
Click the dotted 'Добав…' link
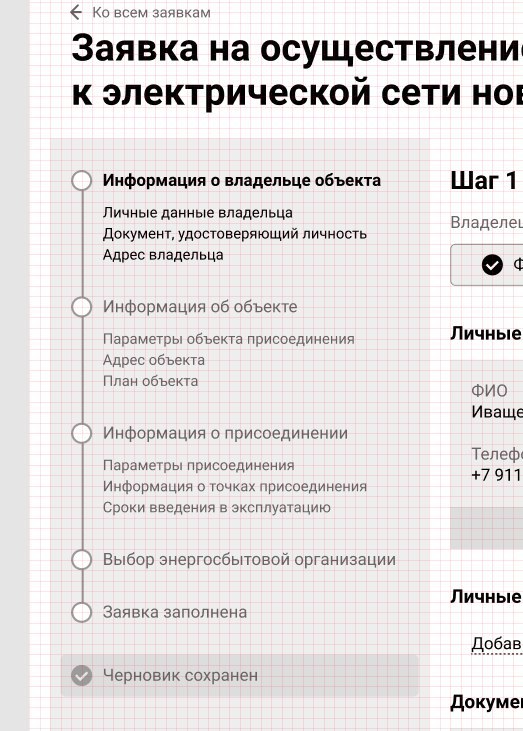(497, 644)
